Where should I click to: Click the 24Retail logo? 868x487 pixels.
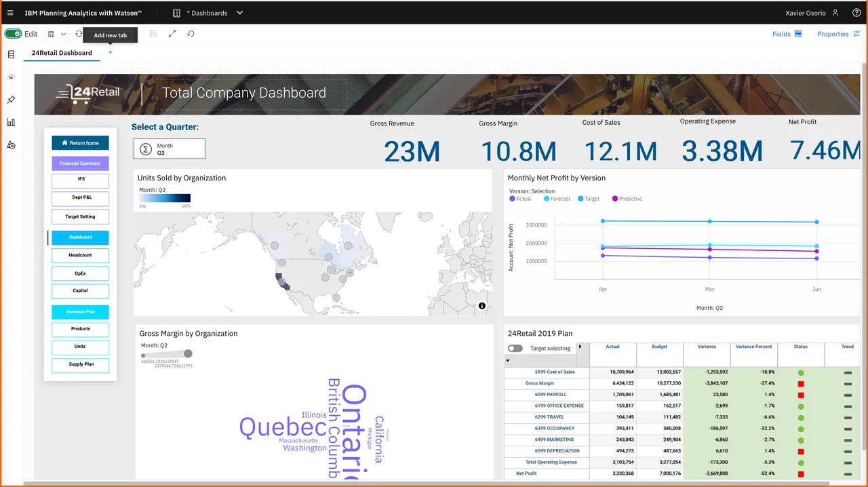pyautogui.click(x=87, y=93)
